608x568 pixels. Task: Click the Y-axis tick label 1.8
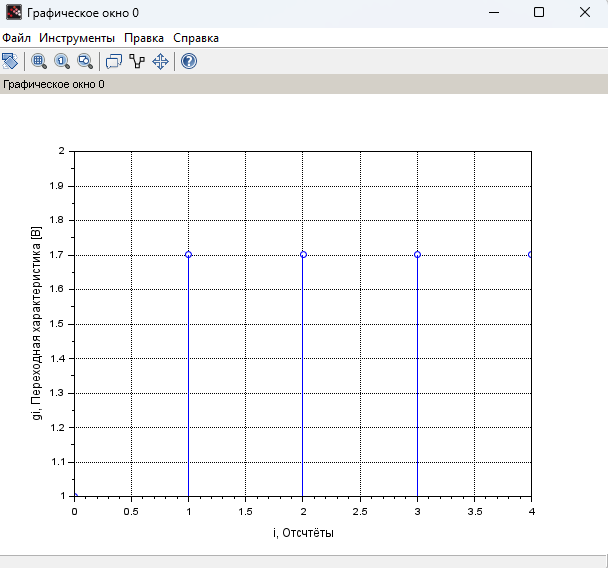pyautogui.click(x=57, y=220)
